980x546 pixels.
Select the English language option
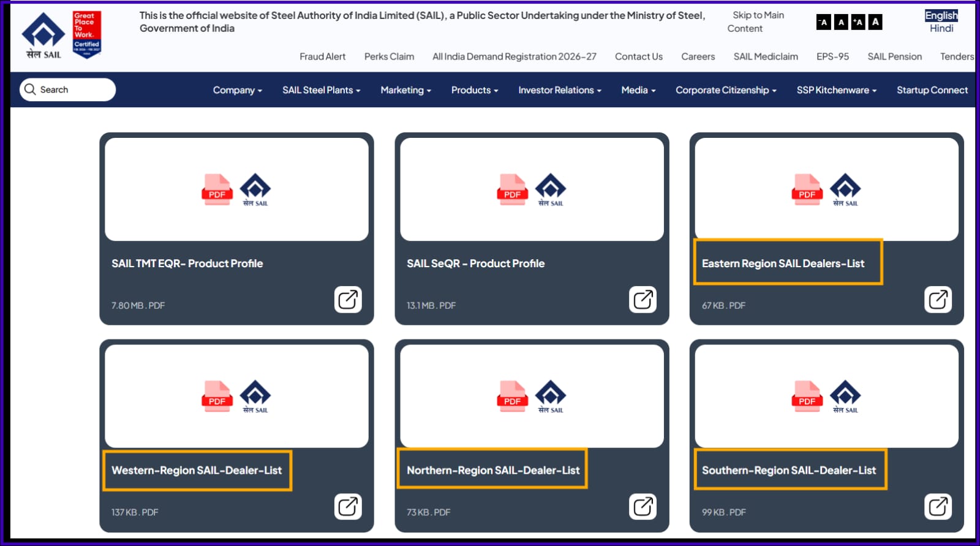click(x=941, y=15)
